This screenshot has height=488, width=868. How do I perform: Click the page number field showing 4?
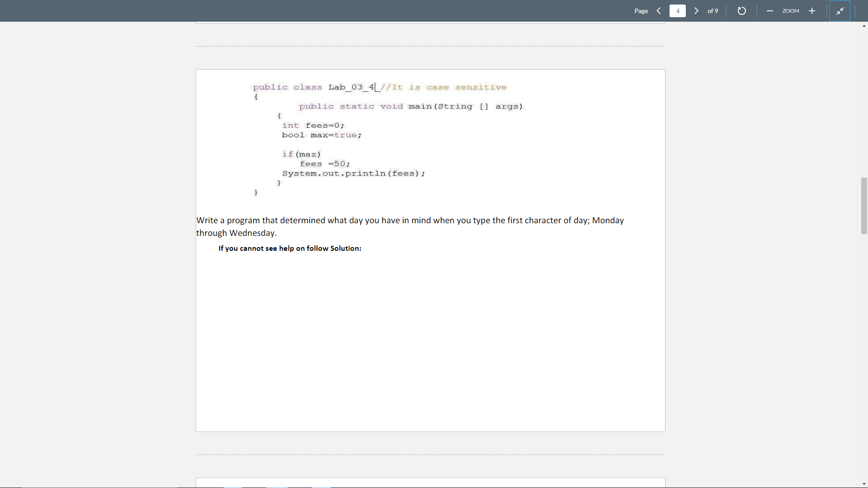(677, 11)
